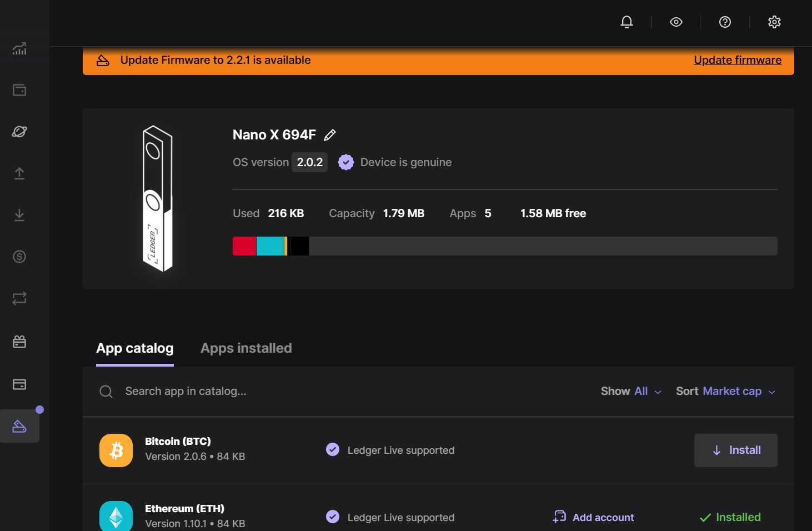This screenshot has width=812, height=531.
Task: Open the Receive download-arrow sidebar icon
Action: pyautogui.click(x=19, y=215)
